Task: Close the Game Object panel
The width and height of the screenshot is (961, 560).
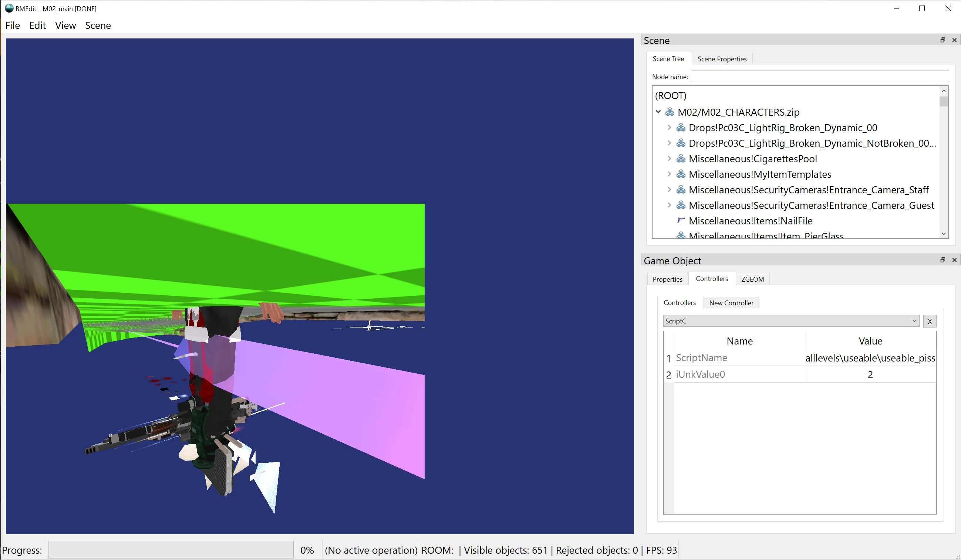Action: [954, 260]
